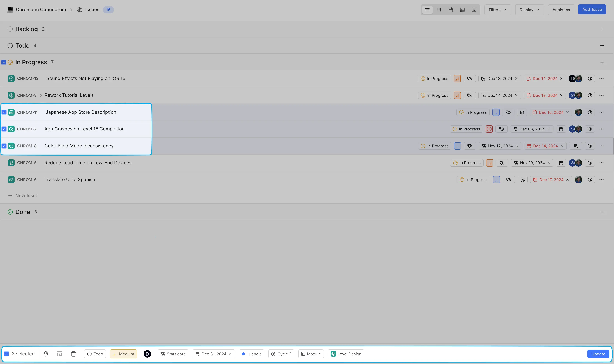Click the three-dot menu on CHROM-6
This screenshot has height=364, width=614.
602,179
